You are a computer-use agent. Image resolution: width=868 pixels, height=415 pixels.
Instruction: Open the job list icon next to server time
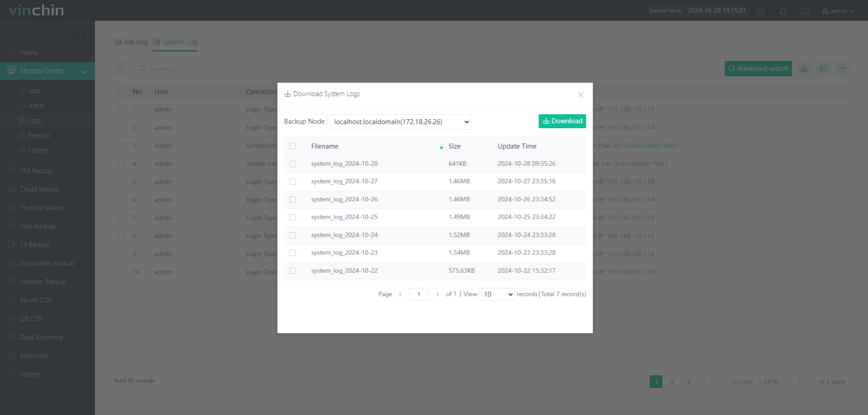[760, 11]
